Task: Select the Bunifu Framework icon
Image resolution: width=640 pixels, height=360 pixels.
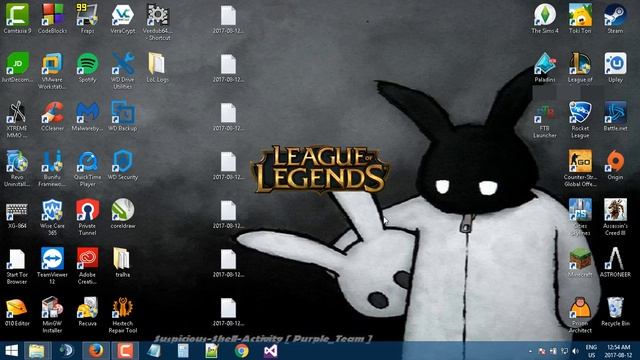Action: (52, 168)
